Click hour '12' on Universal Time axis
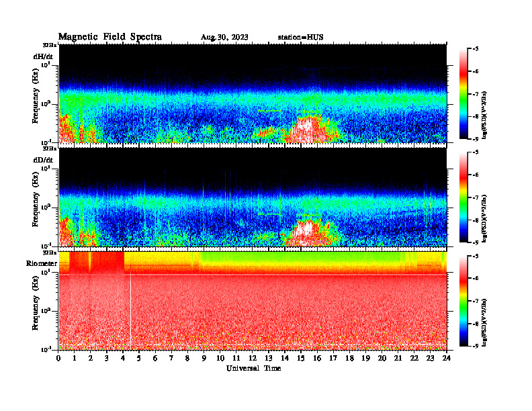532x411 pixels. tap(253, 359)
